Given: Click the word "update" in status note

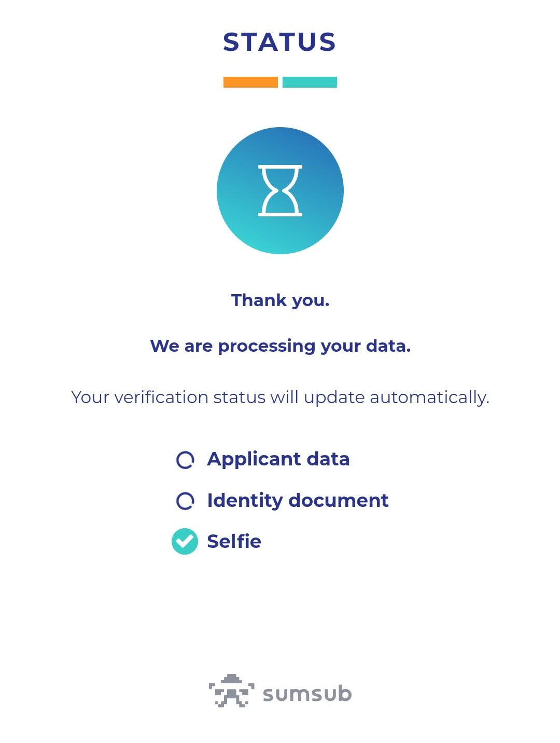Looking at the screenshot, I should coord(334,397).
